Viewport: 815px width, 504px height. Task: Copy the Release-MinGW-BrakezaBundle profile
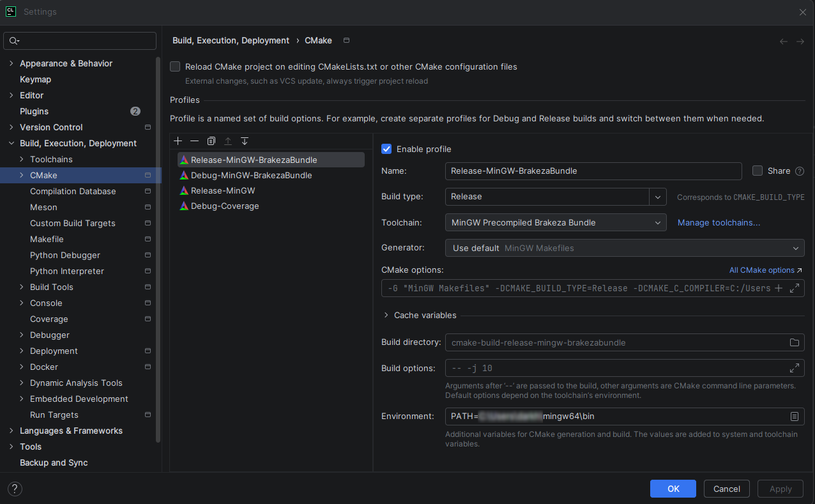(211, 141)
